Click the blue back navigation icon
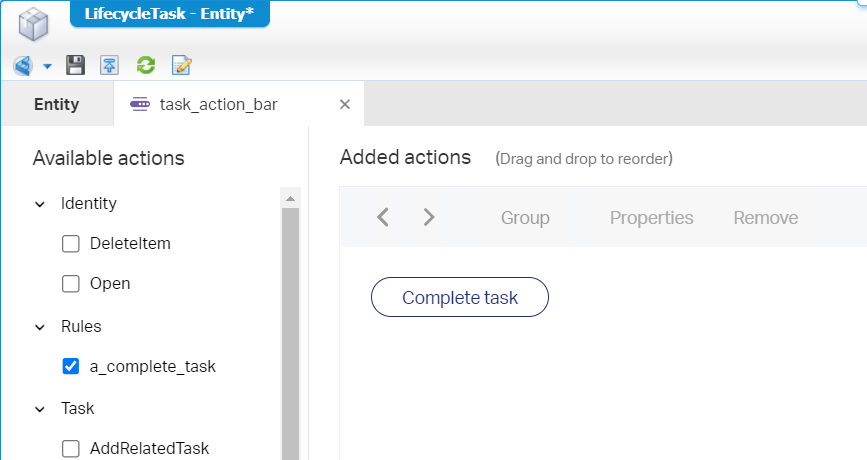Image resolution: width=867 pixels, height=460 pixels. click(x=23, y=66)
